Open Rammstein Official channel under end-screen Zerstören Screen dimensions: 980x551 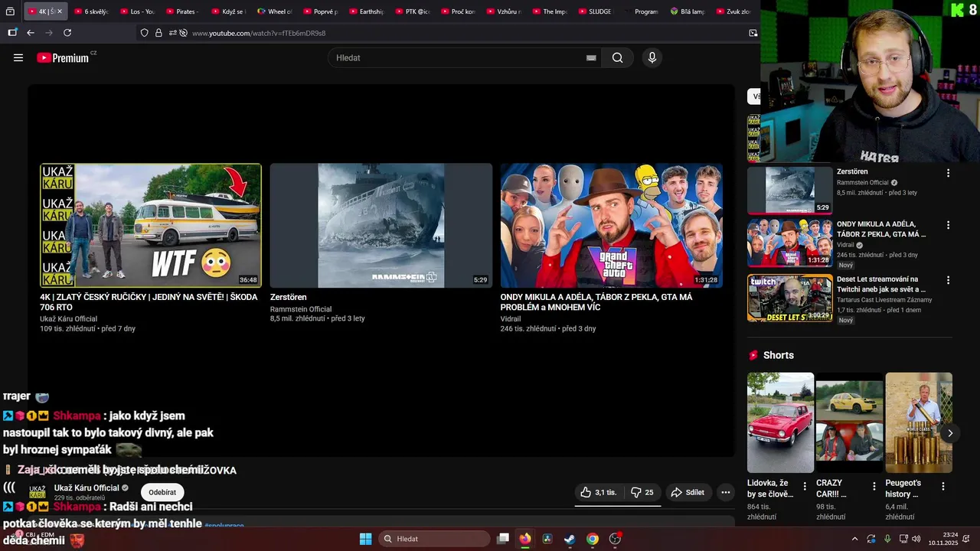pos(301,309)
